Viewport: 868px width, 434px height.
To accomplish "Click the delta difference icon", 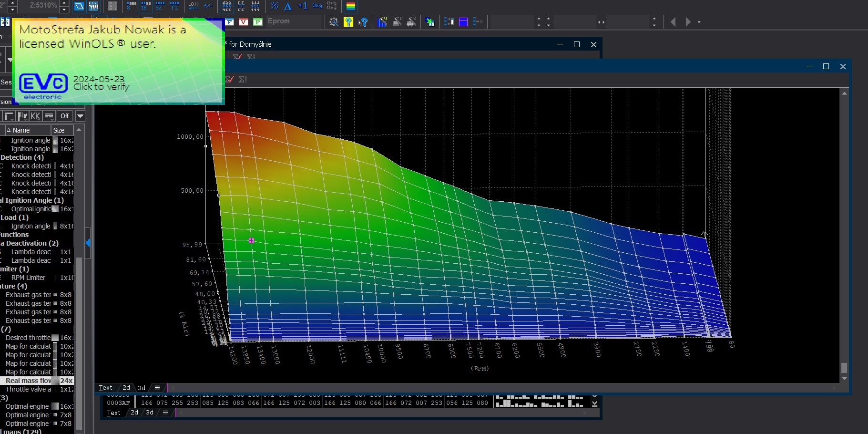I will 288,6.
